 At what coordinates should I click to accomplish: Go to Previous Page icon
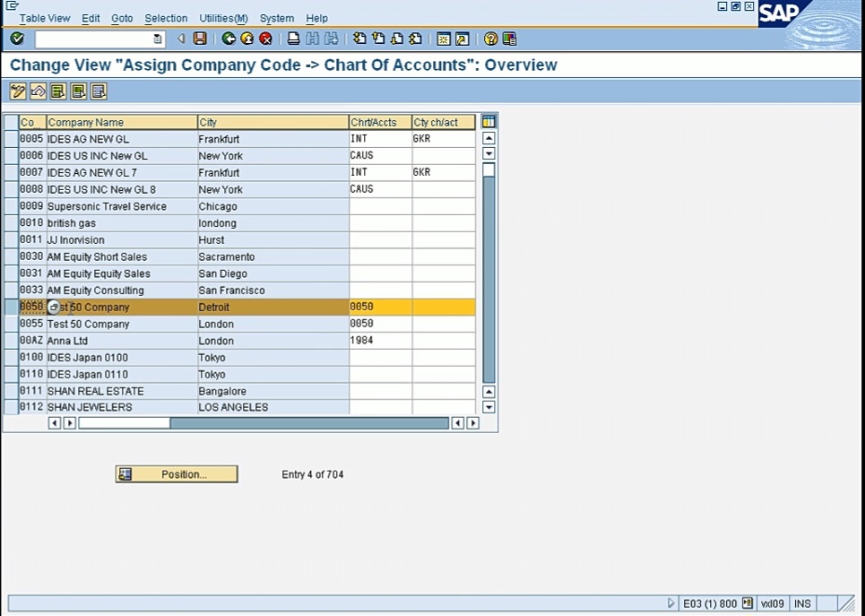(x=378, y=39)
